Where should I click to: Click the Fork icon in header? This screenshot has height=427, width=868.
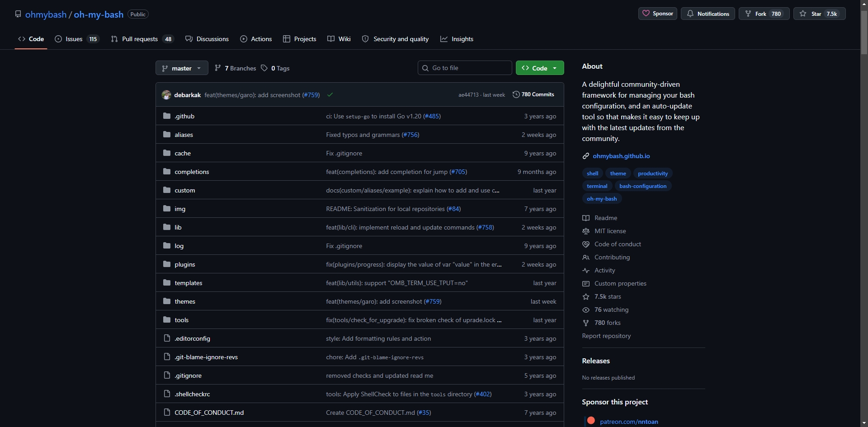pos(748,14)
